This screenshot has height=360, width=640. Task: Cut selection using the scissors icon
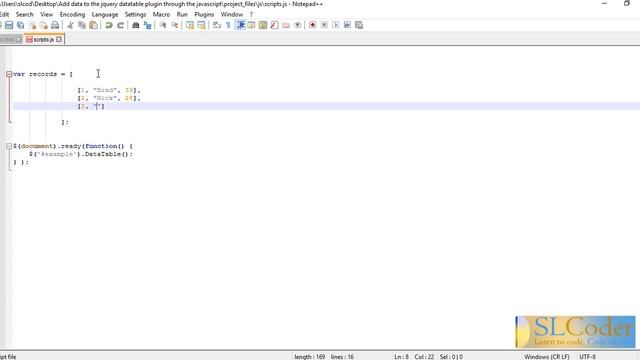pyautogui.click(x=70, y=25)
